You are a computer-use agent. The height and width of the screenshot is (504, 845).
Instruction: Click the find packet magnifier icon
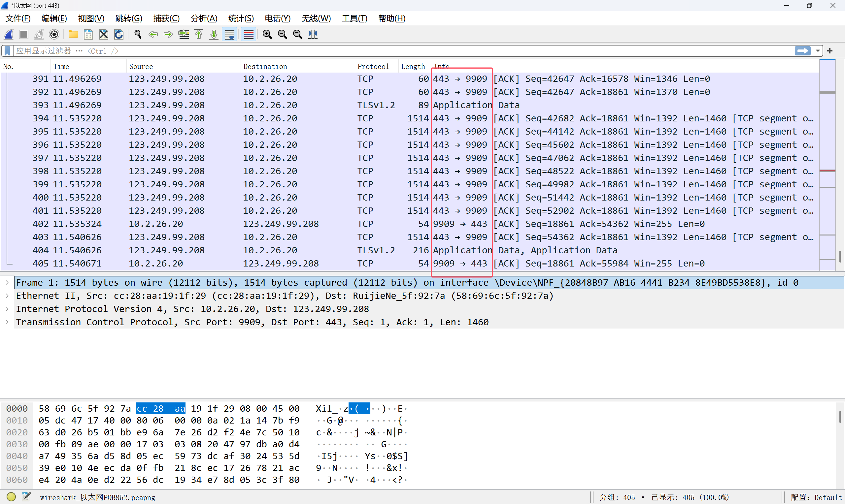click(x=138, y=34)
